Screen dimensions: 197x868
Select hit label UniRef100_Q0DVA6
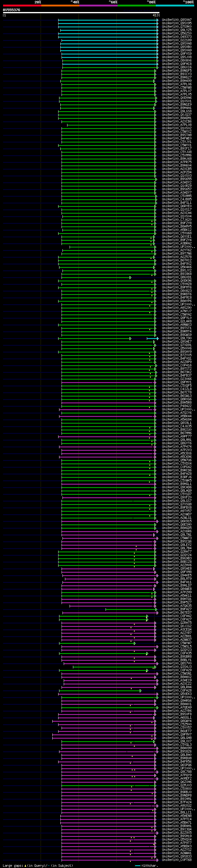(x=177, y=98)
